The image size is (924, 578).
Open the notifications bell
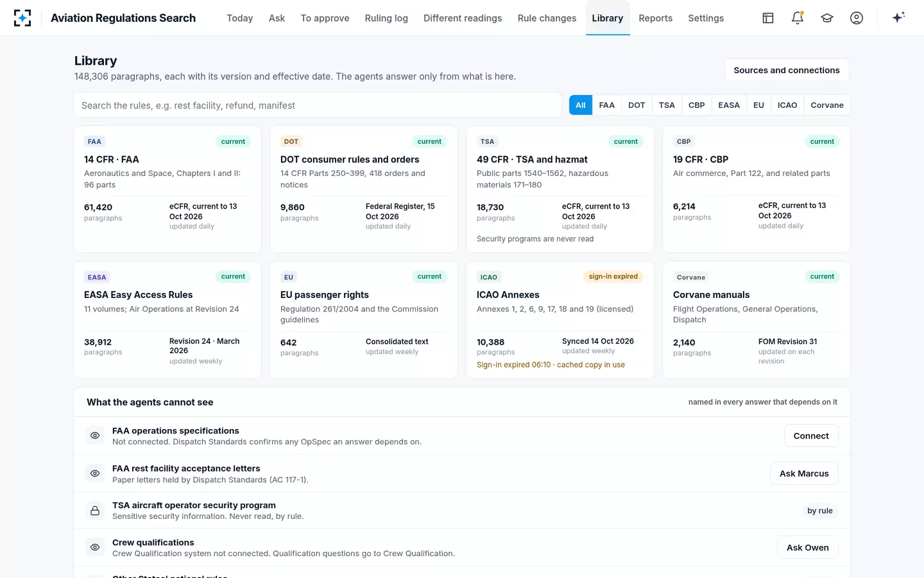[x=798, y=18]
